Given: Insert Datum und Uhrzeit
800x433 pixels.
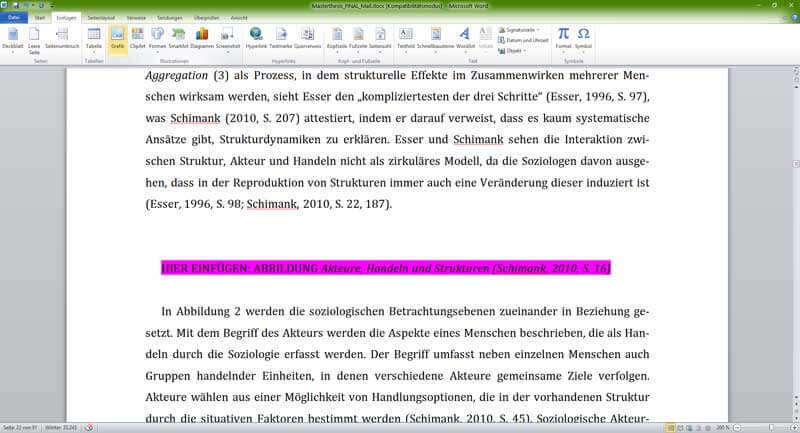Looking at the screenshot, I should click(x=523, y=40).
